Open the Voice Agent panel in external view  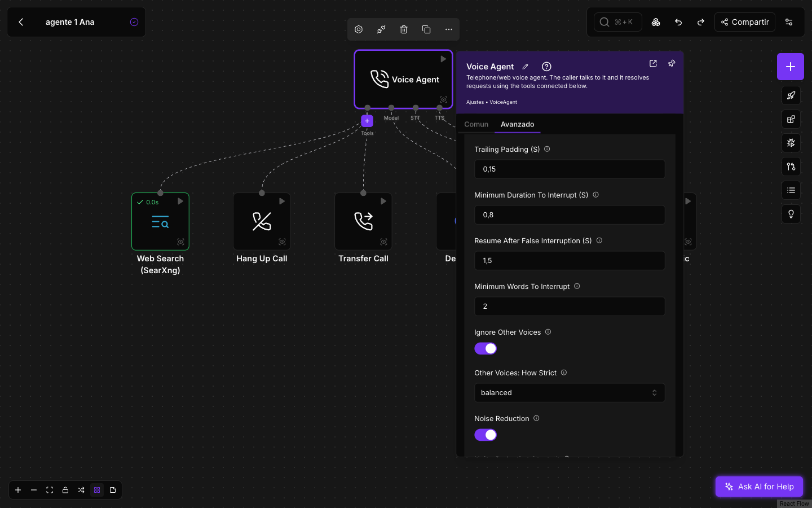pyautogui.click(x=653, y=63)
